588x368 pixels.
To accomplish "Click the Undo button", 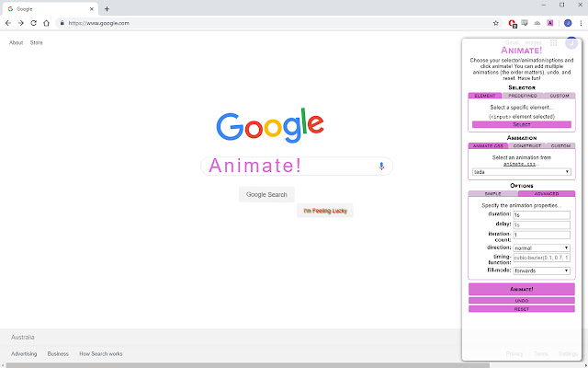I will [x=522, y=301].
